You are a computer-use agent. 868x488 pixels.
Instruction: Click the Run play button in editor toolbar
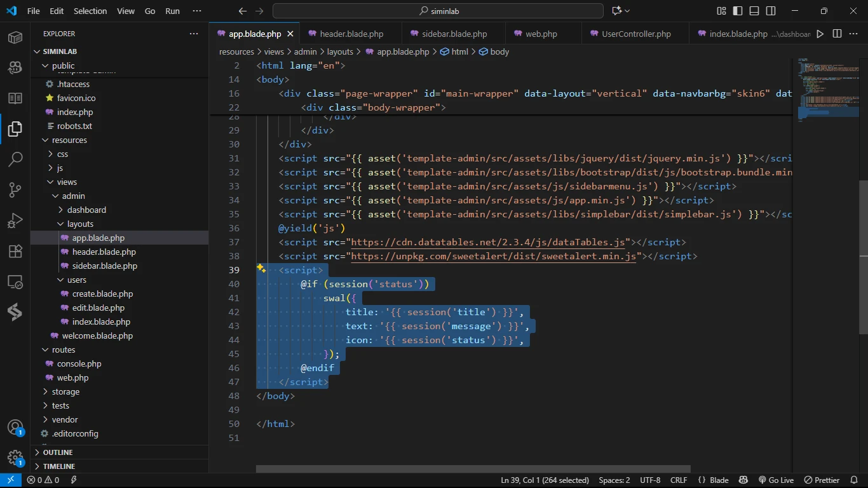click(820, 34)
